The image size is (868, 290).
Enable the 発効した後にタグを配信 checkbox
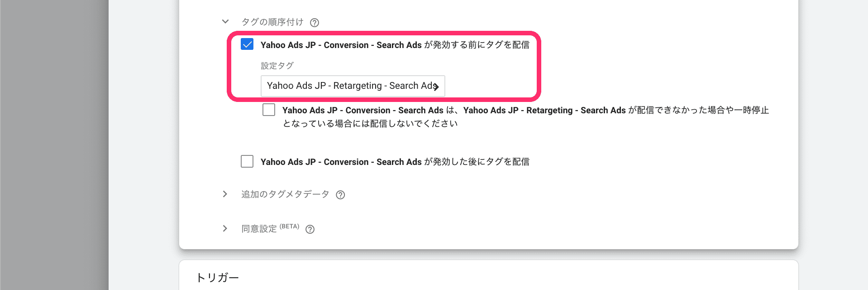point(247,161)
